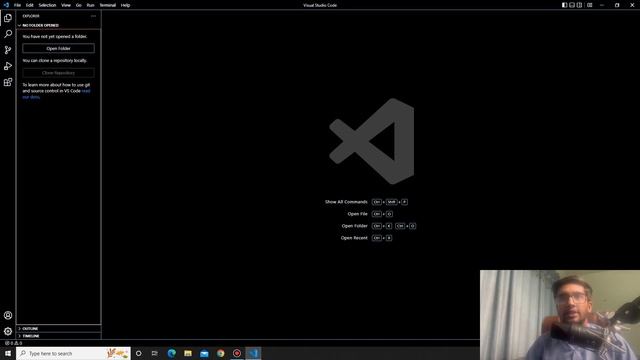Open the Run menu
Image resolution: width=640 pixels, height=360 pixels.
tap(90, 5)
